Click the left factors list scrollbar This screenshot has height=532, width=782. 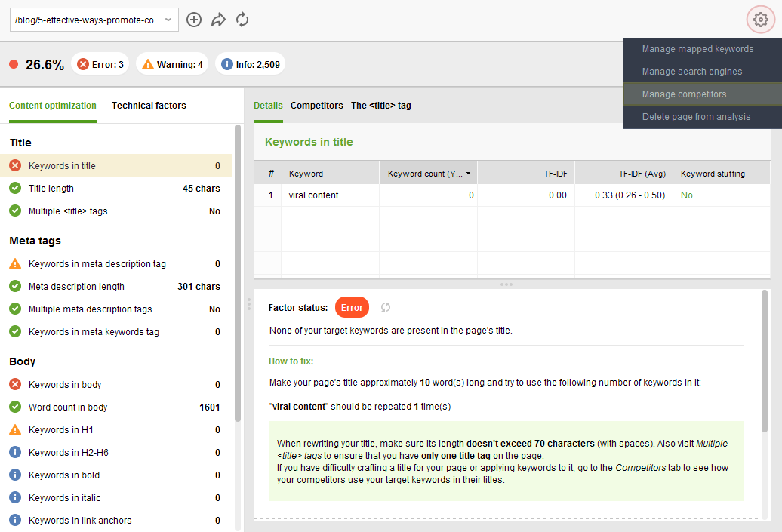[237, 273]
